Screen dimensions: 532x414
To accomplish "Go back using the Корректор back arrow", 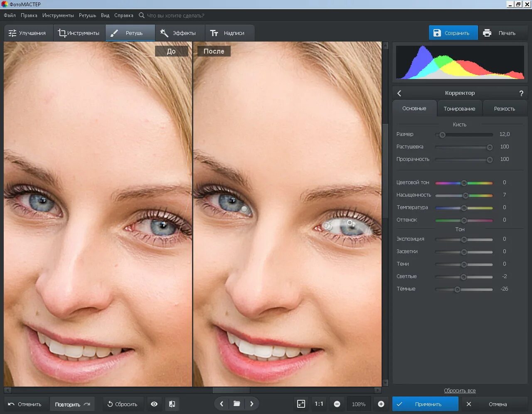I will point(399,93).
